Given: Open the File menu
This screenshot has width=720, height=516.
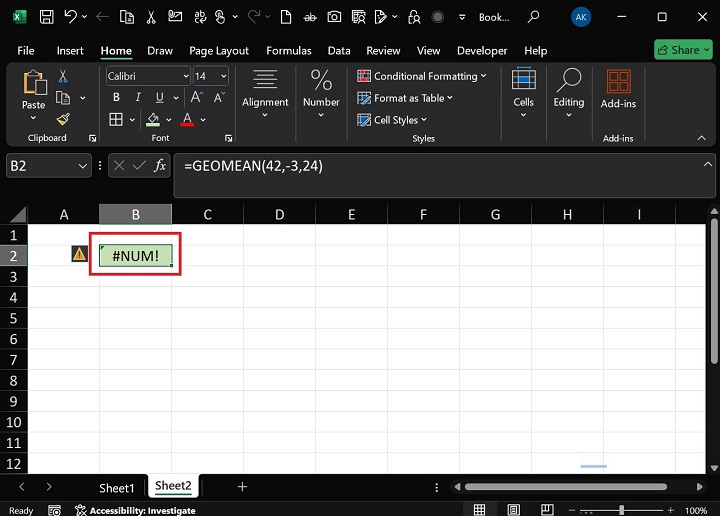Looking at the screenshot, I should click(26, 50).
